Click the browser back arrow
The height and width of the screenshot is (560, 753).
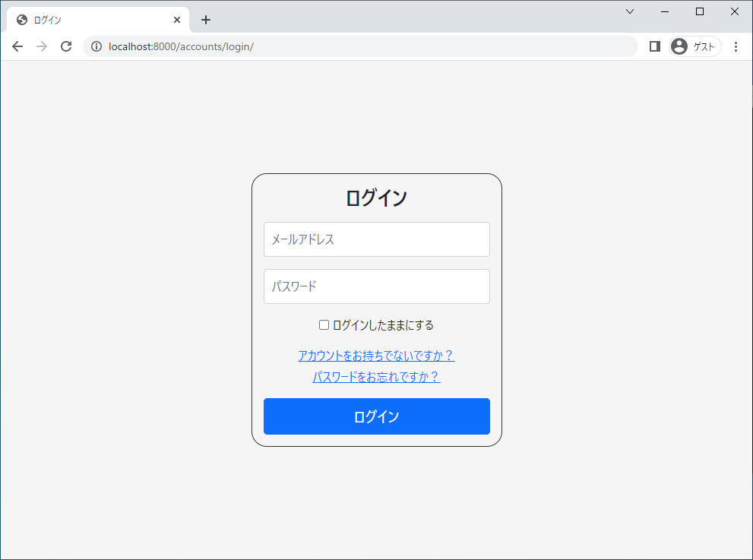click(17, 46)
